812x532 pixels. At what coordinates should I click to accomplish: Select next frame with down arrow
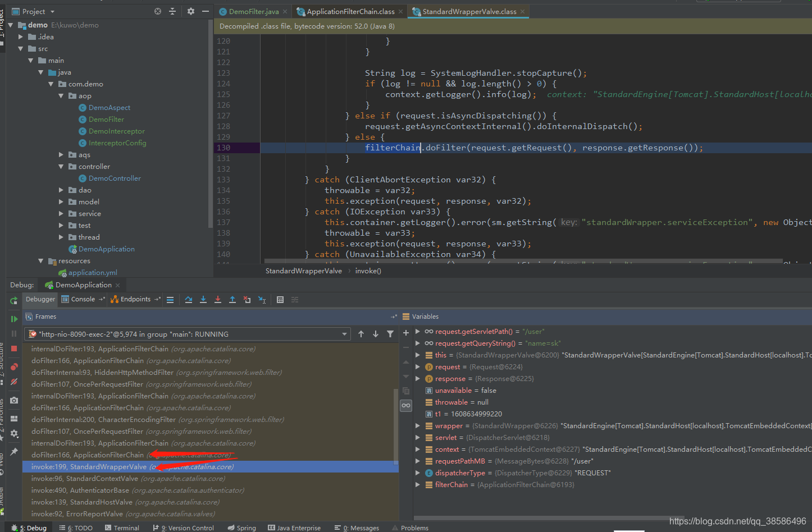coord(376,334)
